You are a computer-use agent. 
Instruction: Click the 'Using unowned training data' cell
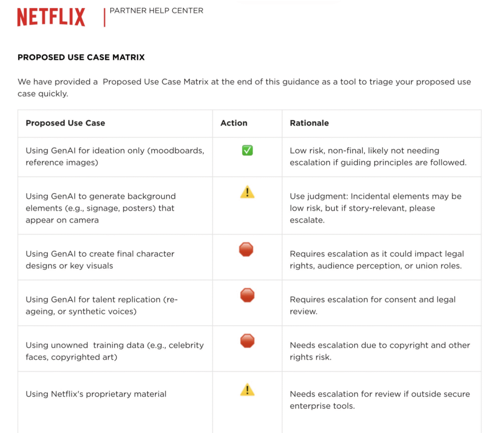click(x=114, y=351)
